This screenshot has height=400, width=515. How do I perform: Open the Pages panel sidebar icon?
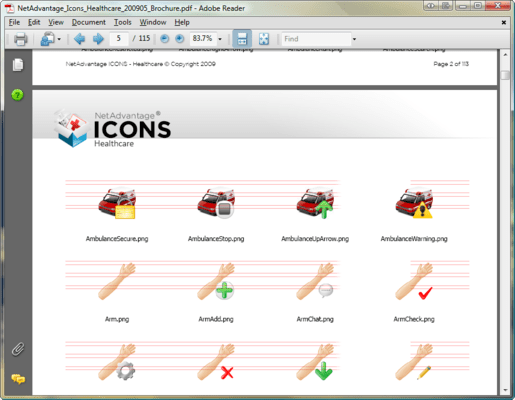(x=18, y=65)
